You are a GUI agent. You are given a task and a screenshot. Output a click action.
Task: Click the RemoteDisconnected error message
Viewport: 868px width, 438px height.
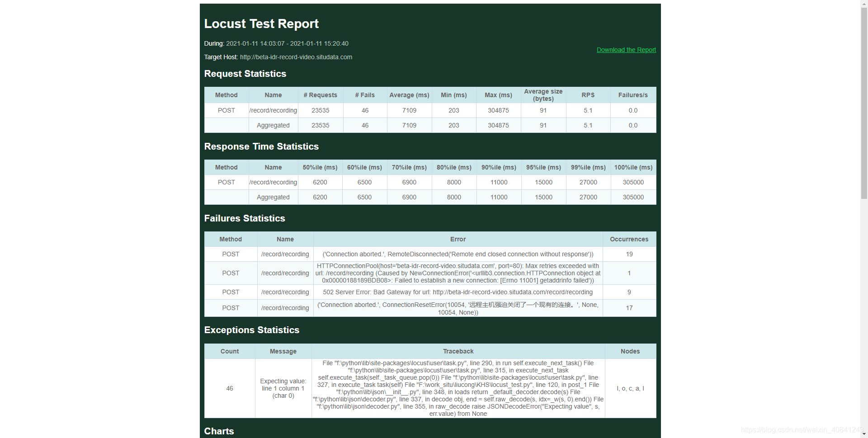458,254
